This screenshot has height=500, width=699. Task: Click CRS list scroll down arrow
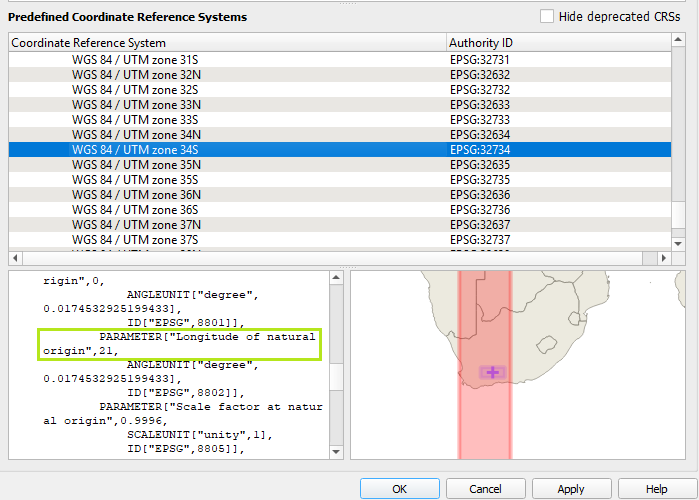click(x=678, y=244)
